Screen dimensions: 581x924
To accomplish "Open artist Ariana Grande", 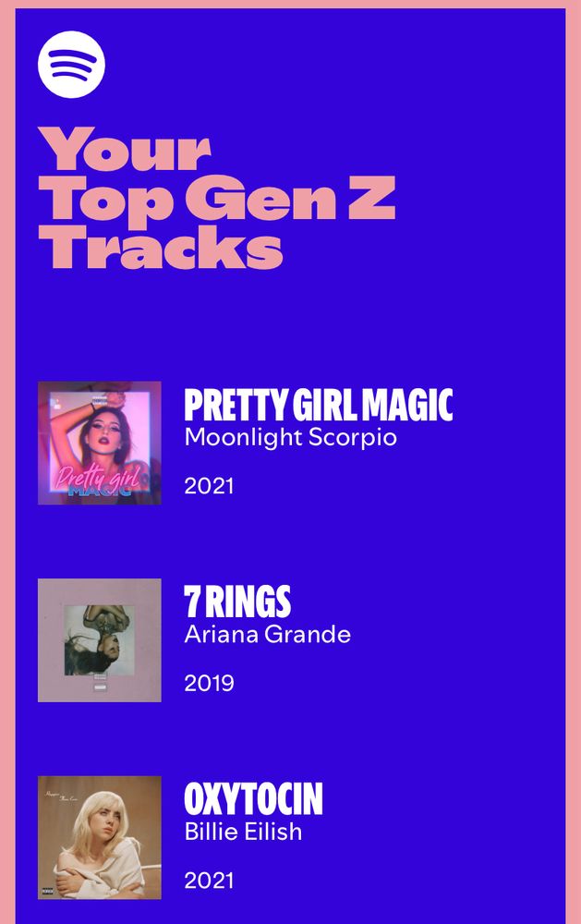I will click(268, 635).
